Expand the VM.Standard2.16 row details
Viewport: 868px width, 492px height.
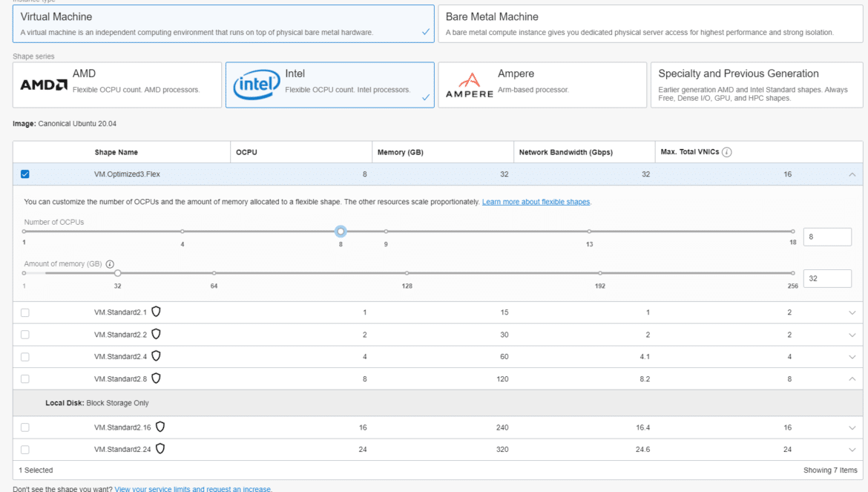click(852, 427)
